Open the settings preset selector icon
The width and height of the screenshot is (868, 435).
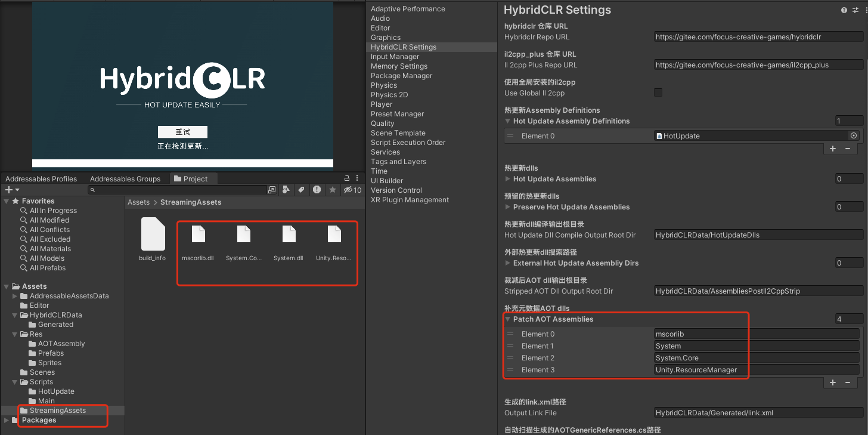pyautogui.click(x=855, y=10)
